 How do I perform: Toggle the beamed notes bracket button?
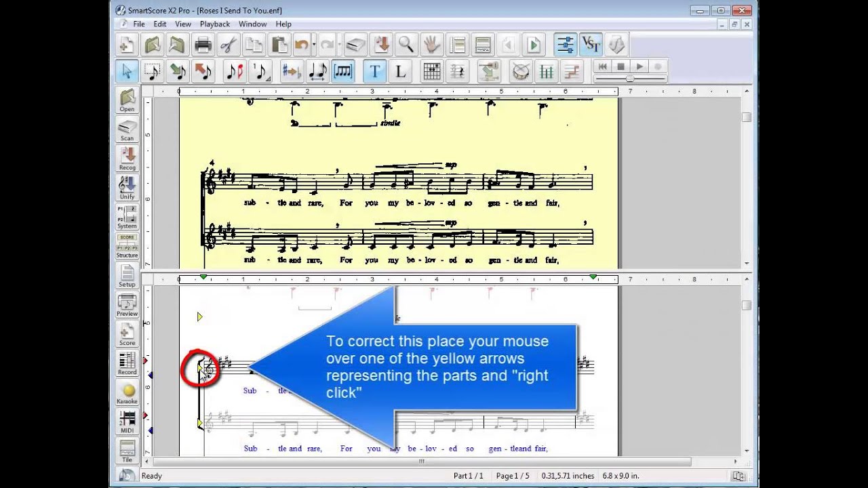(343, 71)
